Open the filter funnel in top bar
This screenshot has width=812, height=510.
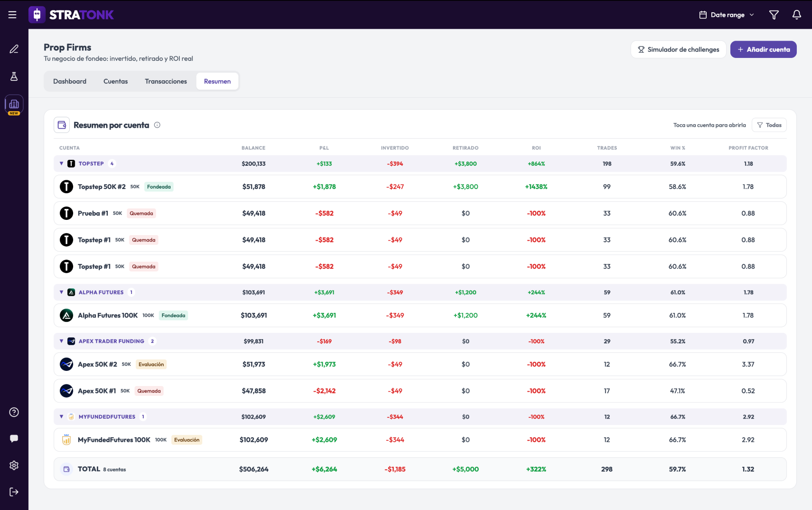coord(774,15)
